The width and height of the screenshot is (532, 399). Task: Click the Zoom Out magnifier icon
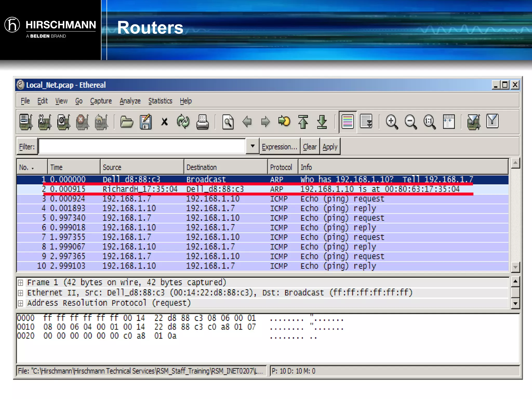pyautogui.click(x=411, y=122)
